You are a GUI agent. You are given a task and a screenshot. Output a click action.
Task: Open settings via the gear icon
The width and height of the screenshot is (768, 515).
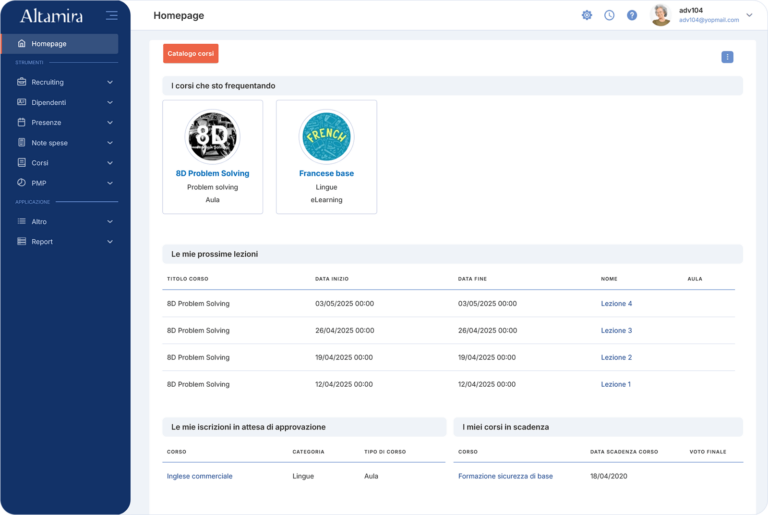point(587,15)
